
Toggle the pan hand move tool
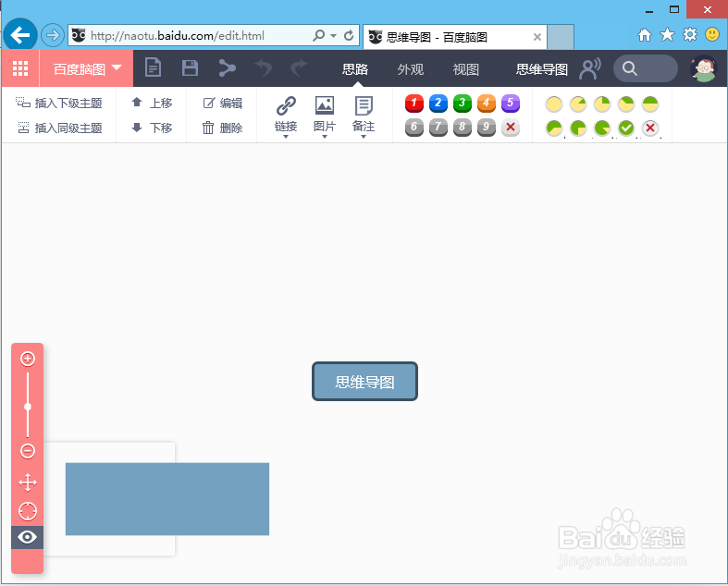tap(28, 482)
